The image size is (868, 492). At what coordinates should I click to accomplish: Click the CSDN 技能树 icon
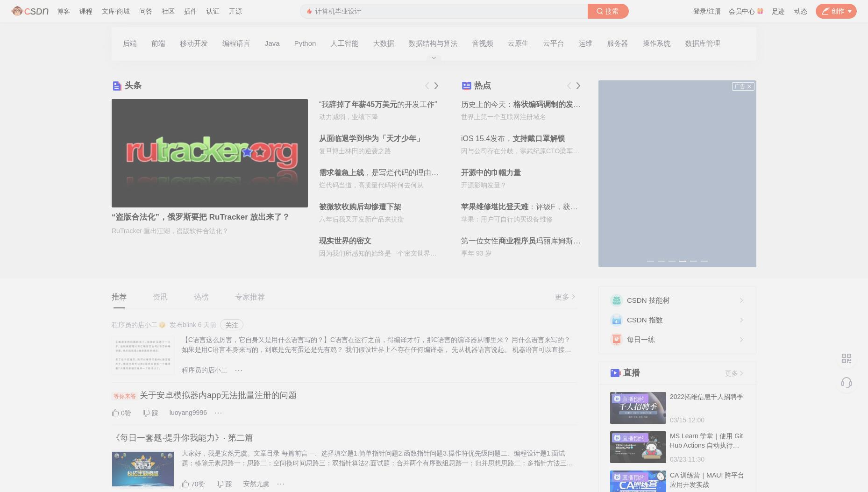point(617,300)
